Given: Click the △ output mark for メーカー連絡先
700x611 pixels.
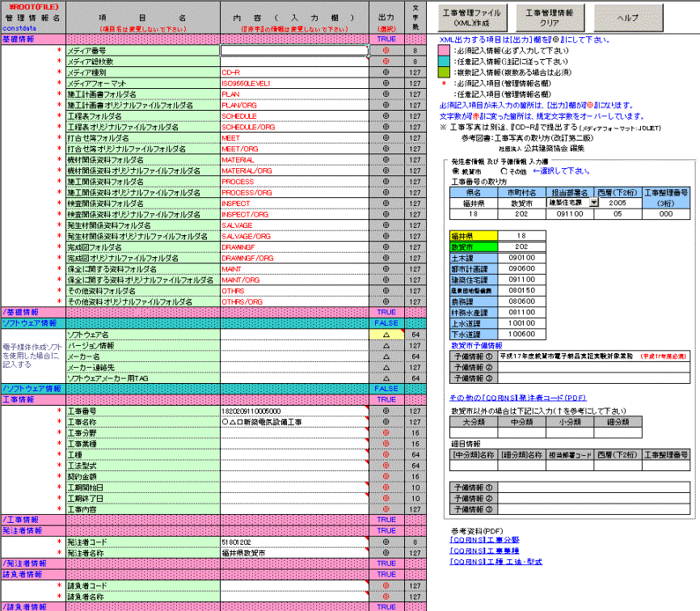Looking at the screenshot, I should 386,368.
